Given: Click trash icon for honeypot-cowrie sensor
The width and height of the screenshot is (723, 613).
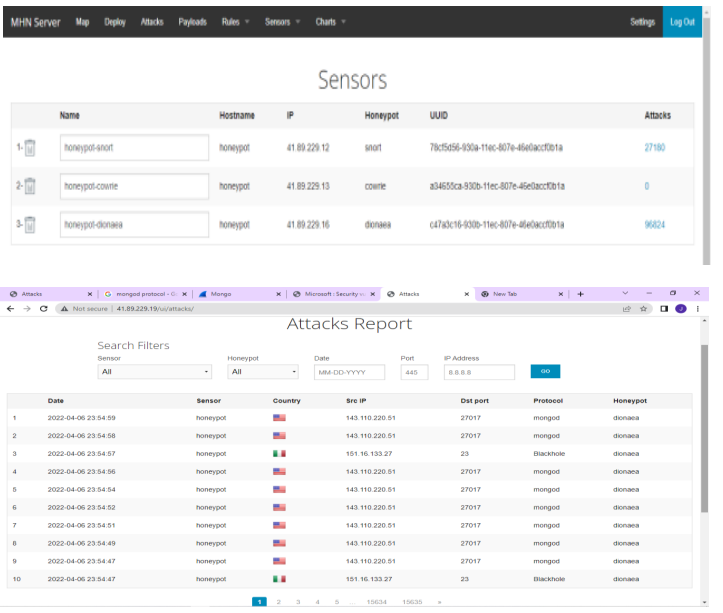Looking at the screenshot, I should tap(30, 186).
